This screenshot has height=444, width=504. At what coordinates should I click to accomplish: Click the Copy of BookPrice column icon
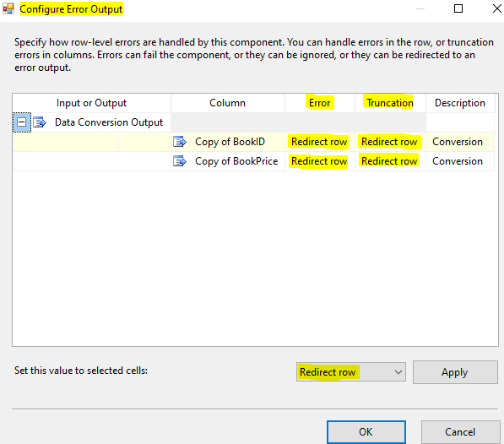tap(180, 161)
